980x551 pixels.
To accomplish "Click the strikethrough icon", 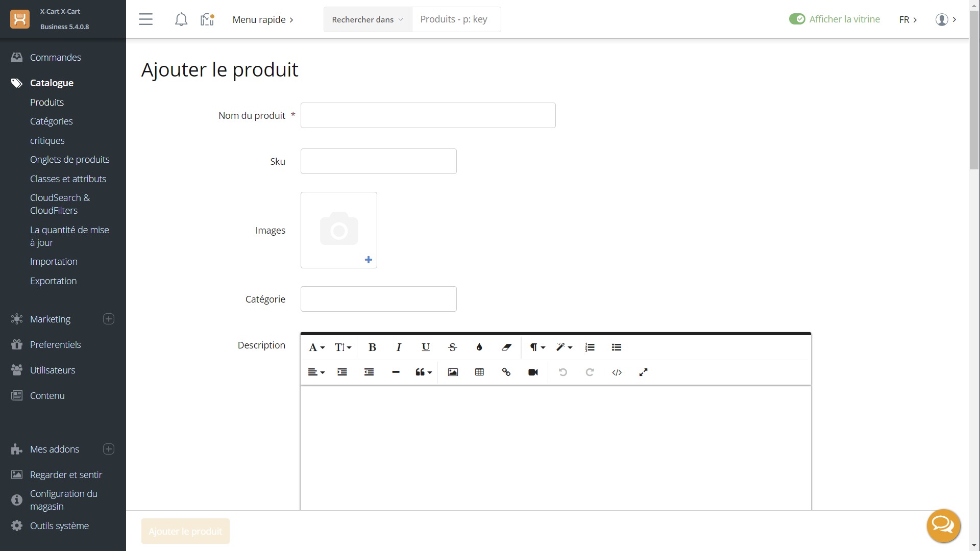I will point(452,347).
